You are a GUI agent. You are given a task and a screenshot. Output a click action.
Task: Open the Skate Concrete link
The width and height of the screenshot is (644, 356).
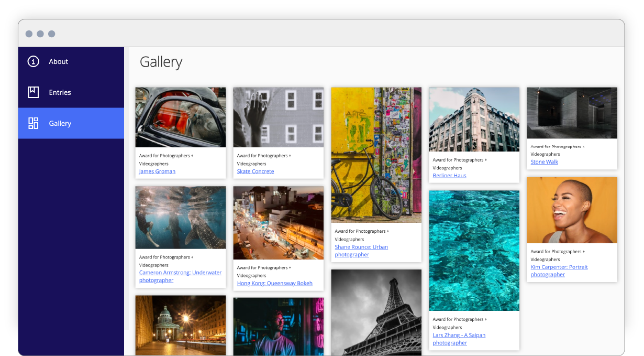point(255,171)
